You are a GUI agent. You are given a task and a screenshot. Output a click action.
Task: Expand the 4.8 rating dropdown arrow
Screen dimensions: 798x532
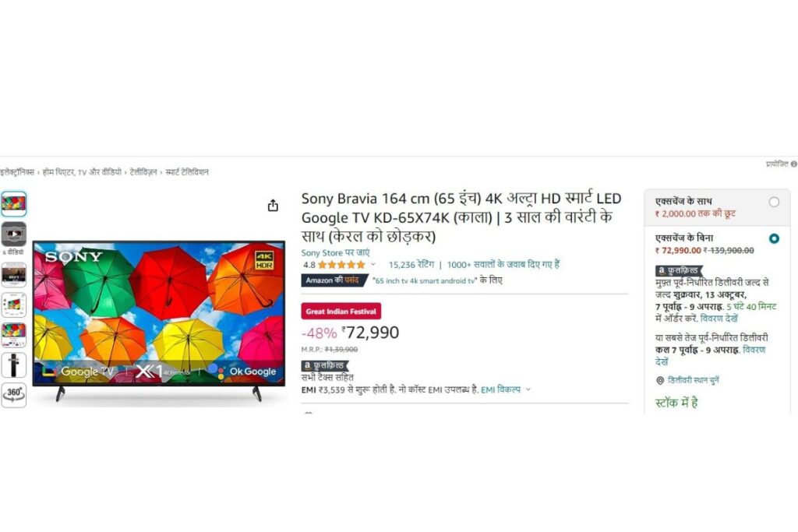click(373, 265)
